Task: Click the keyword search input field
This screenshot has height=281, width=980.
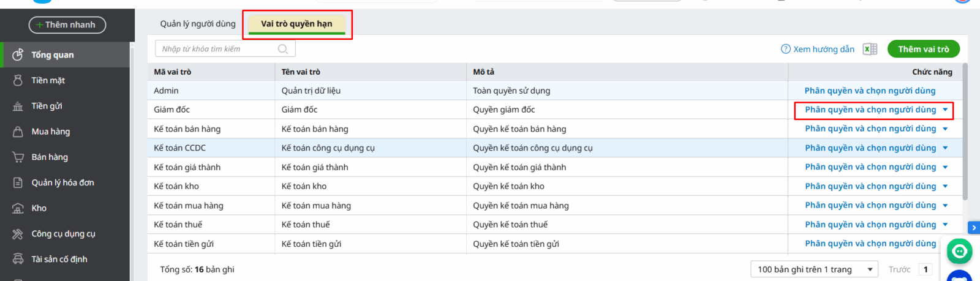Action: tap(217, 49)
